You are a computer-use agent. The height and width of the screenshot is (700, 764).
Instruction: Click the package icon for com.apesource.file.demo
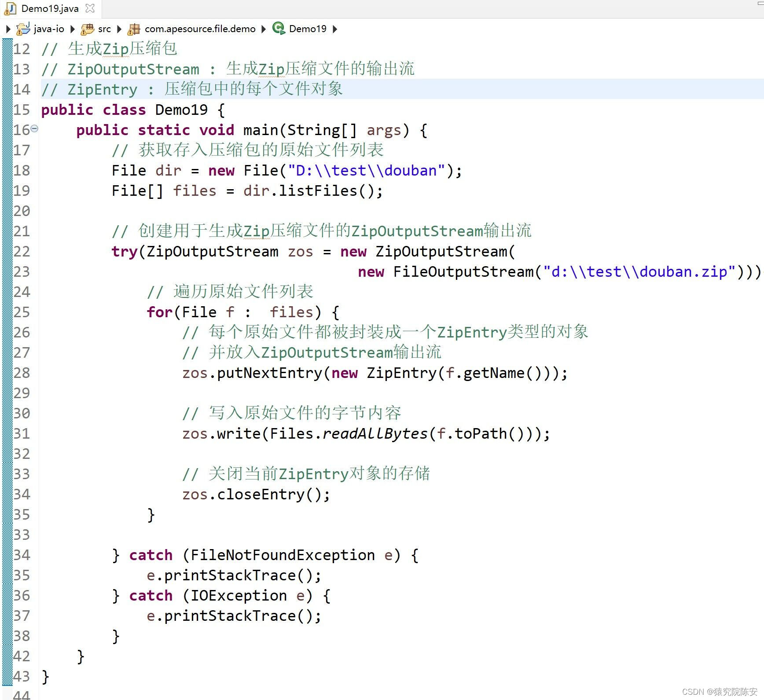tap(133, 29)
